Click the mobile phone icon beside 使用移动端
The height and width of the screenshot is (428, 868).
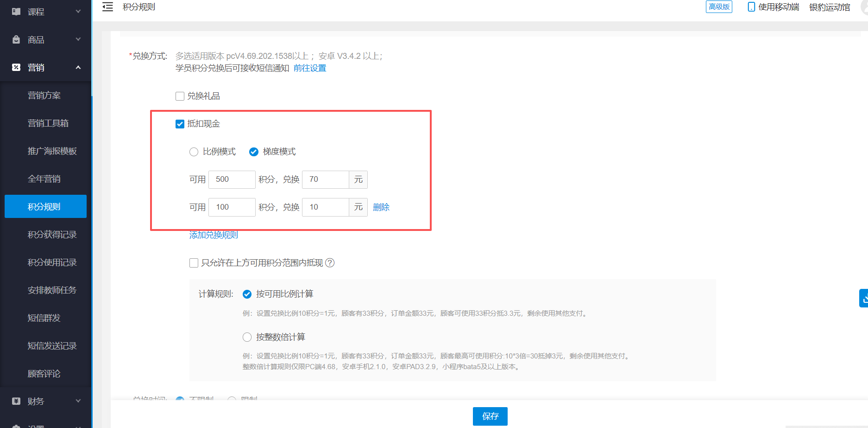click(x=751, y=7)
